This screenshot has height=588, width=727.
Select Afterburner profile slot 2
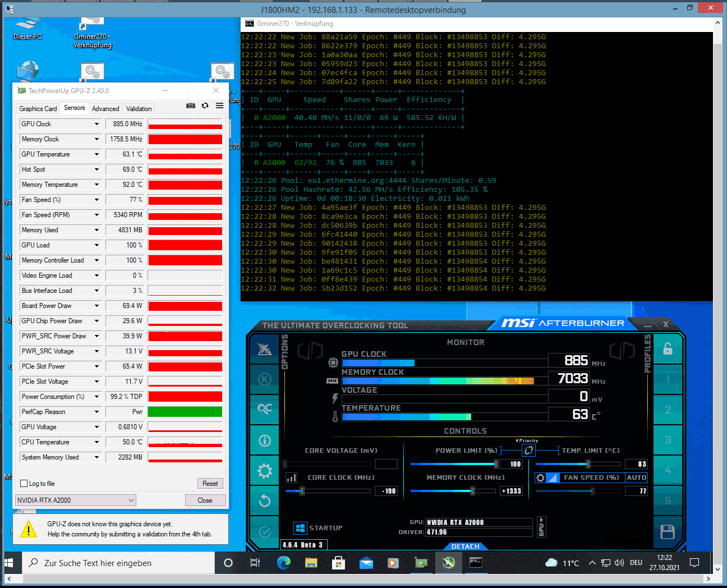[x=668, y=410]
